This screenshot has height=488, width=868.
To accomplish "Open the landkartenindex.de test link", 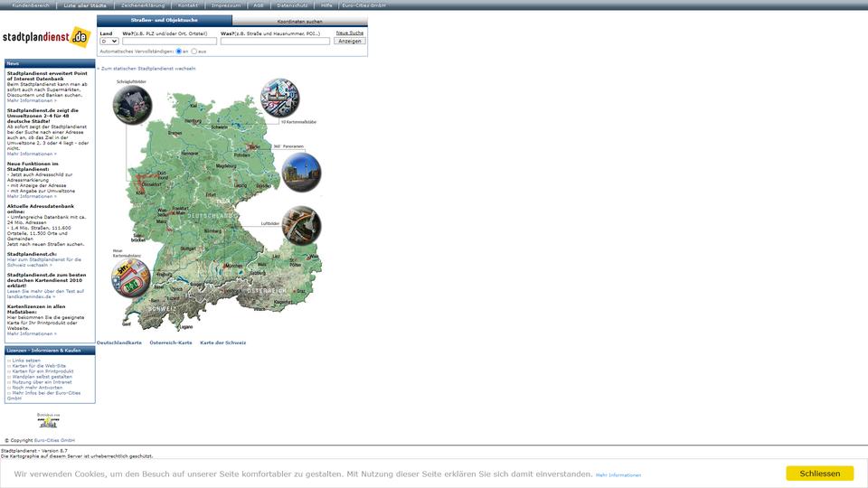I will point(45,294).
